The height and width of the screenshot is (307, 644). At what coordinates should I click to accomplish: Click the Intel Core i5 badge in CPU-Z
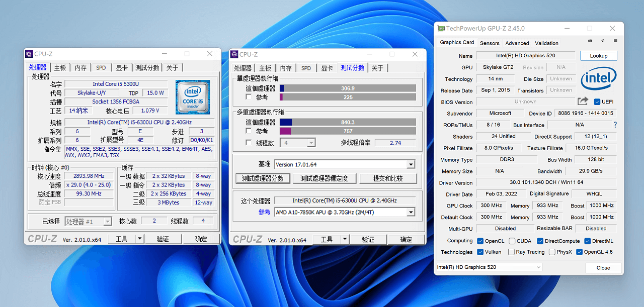tap(193, 96)
